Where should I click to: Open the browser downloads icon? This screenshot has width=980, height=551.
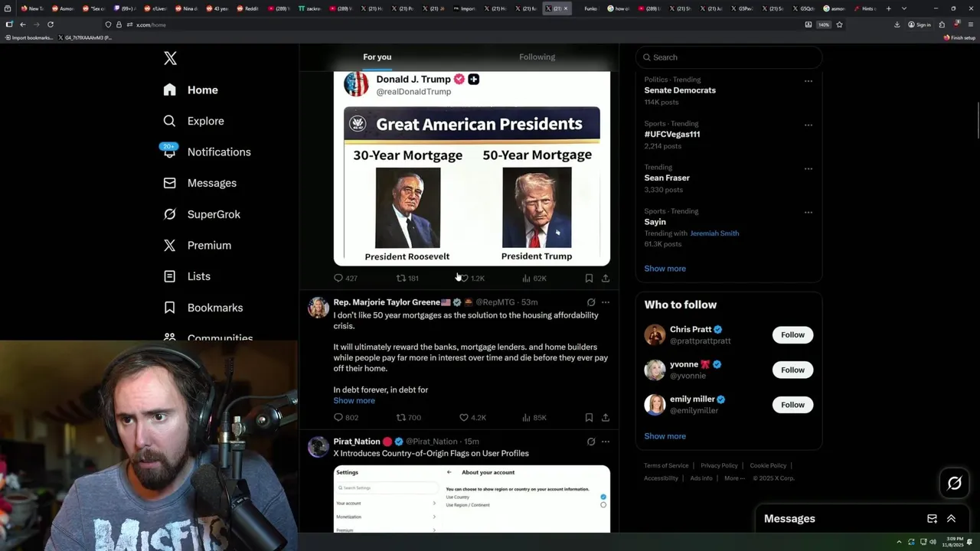tap(897, 24)
